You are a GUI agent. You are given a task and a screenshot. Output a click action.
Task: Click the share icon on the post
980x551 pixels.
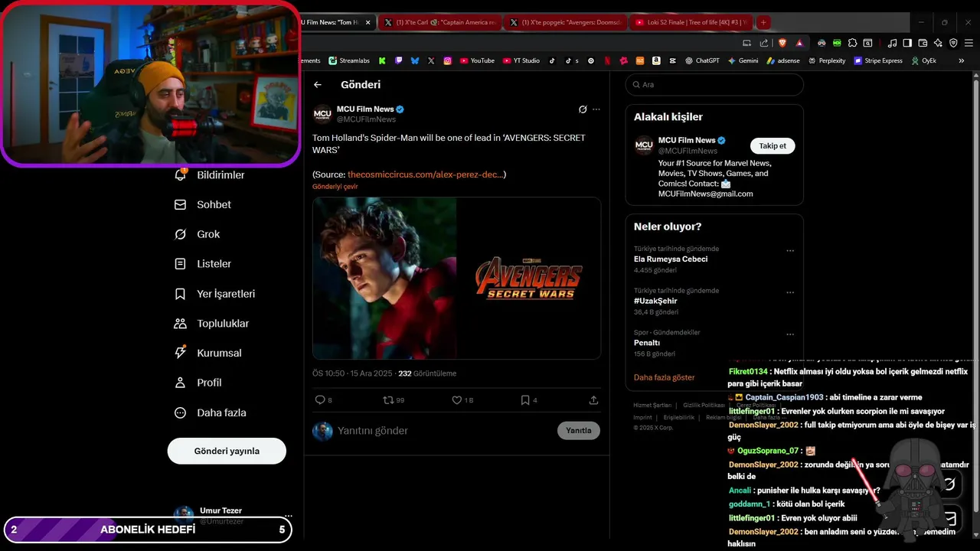(x=593, y=400)
